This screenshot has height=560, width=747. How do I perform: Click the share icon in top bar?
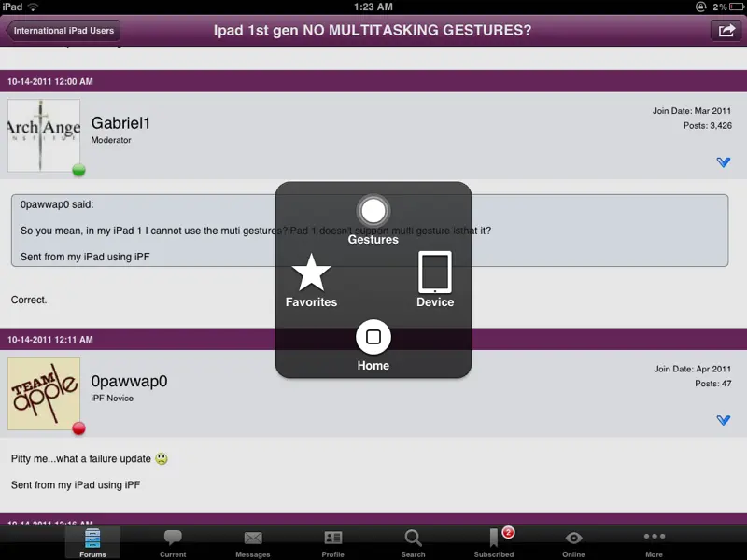(x=725, y=31)
